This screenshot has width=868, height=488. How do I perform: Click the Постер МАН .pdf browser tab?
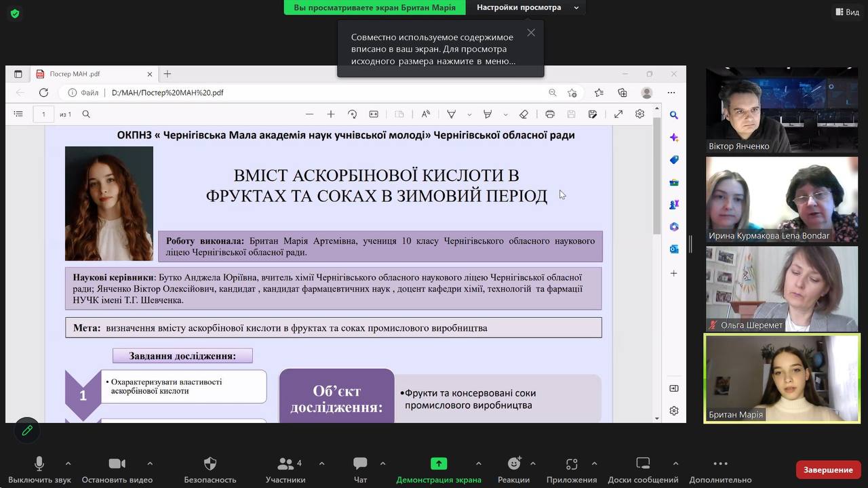click(95, 74)
